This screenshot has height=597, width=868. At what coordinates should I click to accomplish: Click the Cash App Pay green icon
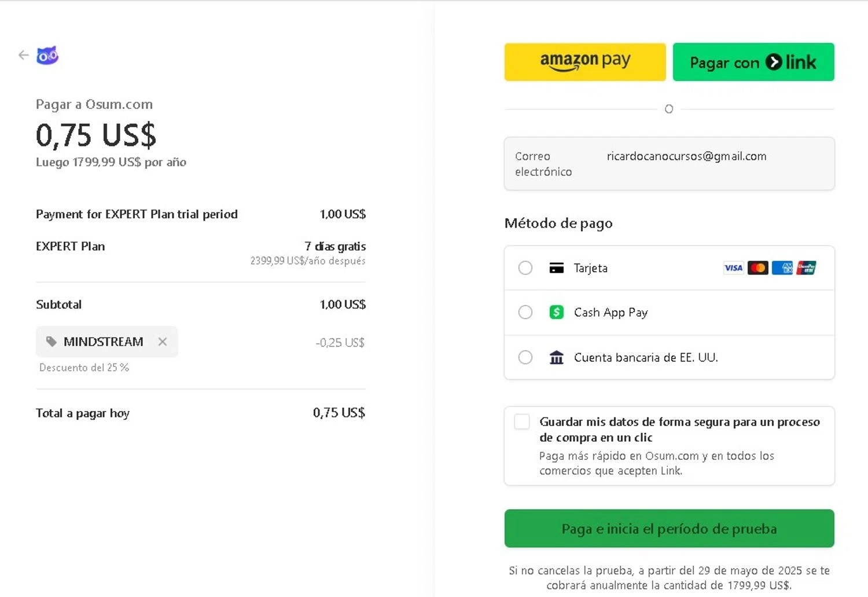556,313
